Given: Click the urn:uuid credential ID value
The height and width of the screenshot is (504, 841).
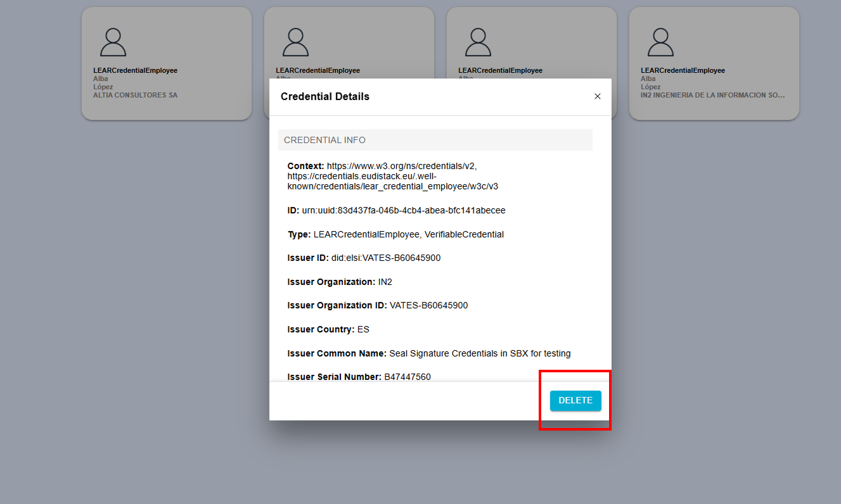Looking at the screenshot, I should 403,210.
